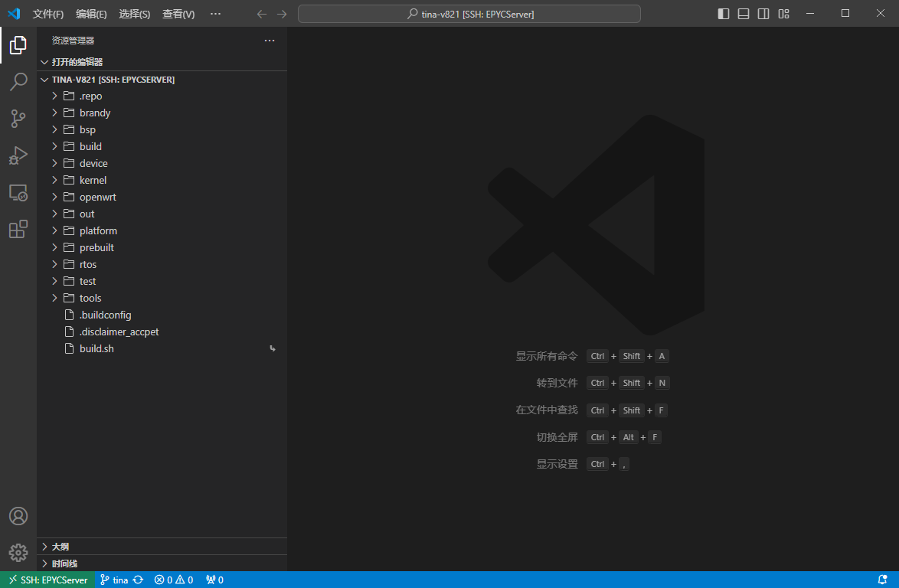
Task: Open the 文件(F) menu
Action: (x=48, y=14)
